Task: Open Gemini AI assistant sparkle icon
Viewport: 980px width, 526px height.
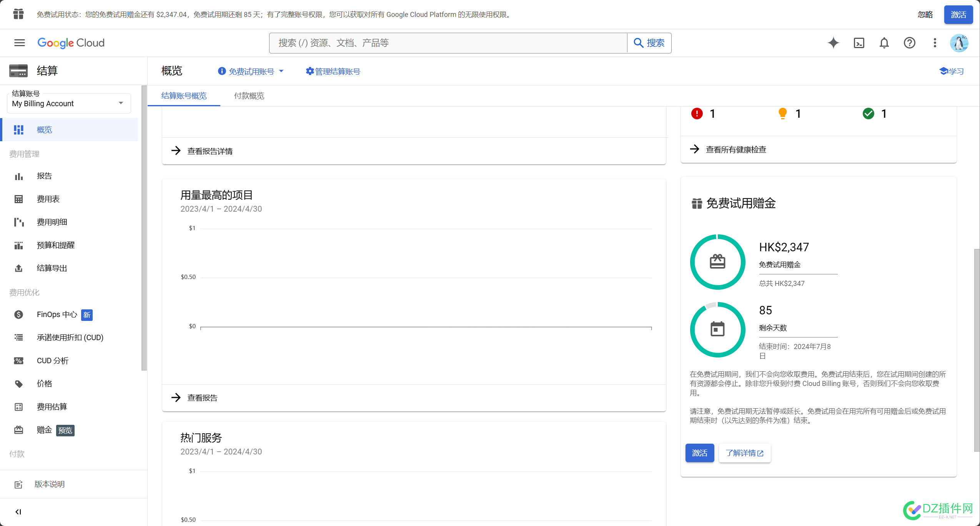Action: click(x=833, y=43)
